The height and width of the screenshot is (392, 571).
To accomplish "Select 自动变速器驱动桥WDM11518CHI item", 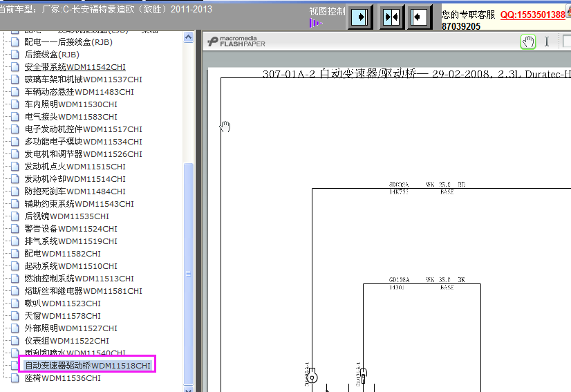I will click(x=87, y=366).
